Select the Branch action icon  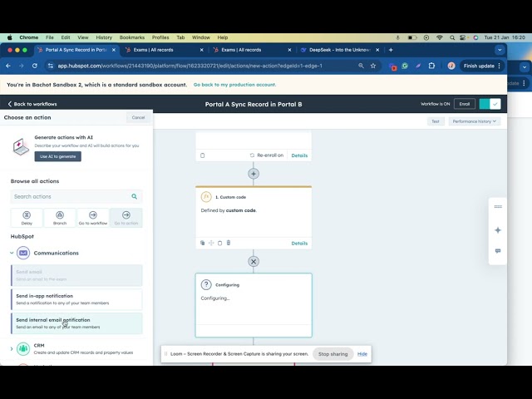(60, 214)
